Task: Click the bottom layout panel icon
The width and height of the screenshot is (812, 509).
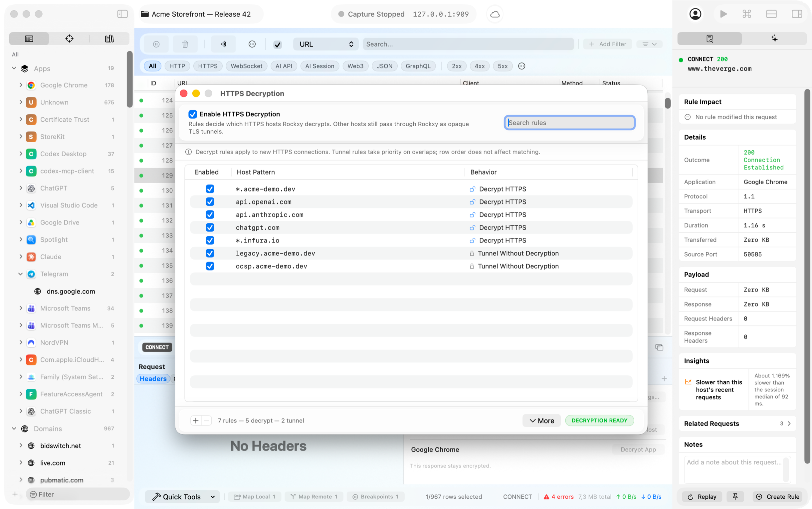Action: point(771,14)
